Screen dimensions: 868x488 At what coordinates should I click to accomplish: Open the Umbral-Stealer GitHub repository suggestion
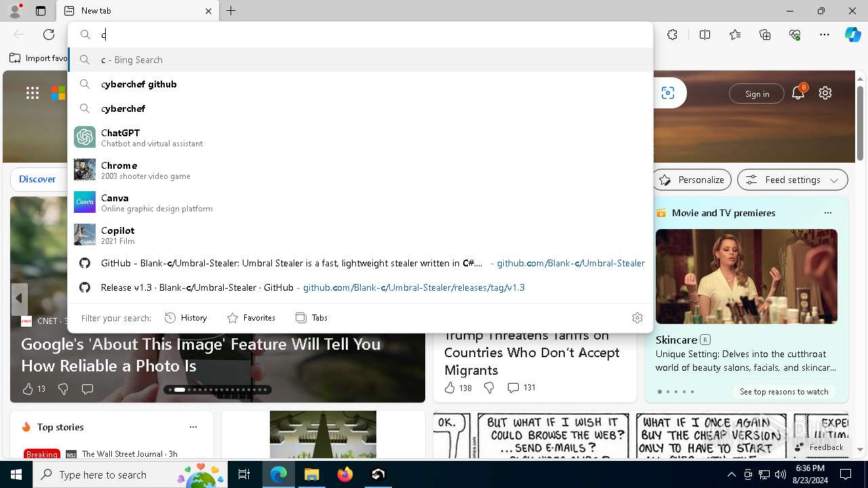tap(361, 263)
